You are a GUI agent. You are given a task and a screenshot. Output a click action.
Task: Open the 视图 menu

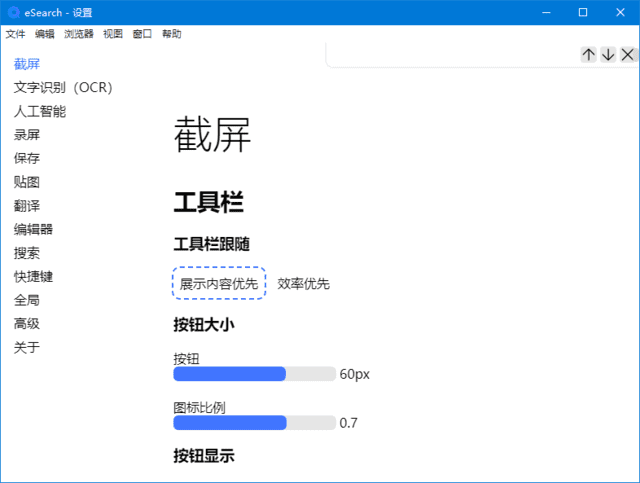pos(113,34)
